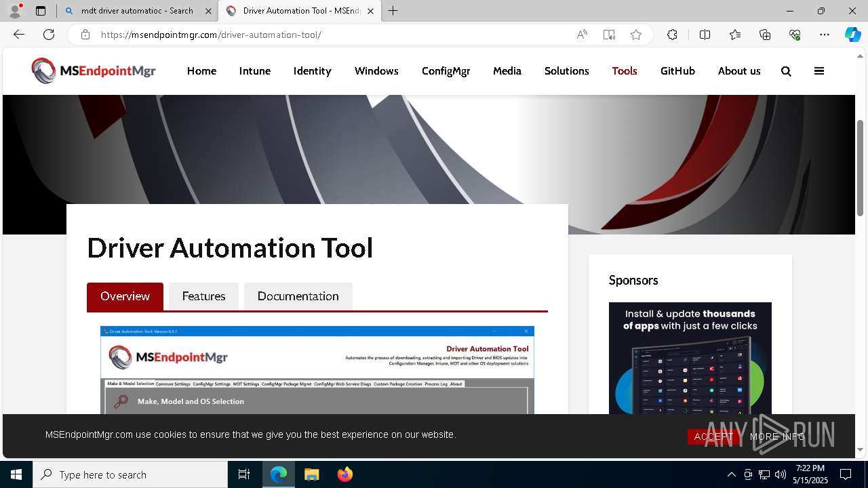Open volume control in system tray

click(781, 474)
